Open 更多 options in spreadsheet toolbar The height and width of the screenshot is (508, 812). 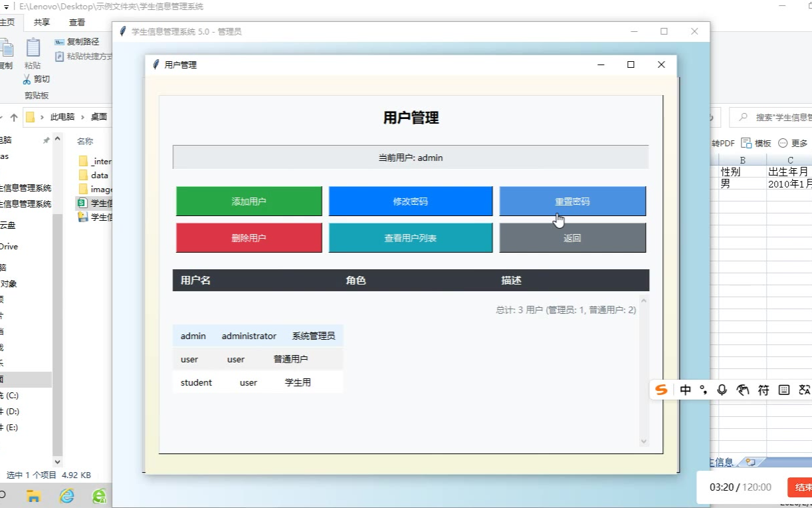793,143
